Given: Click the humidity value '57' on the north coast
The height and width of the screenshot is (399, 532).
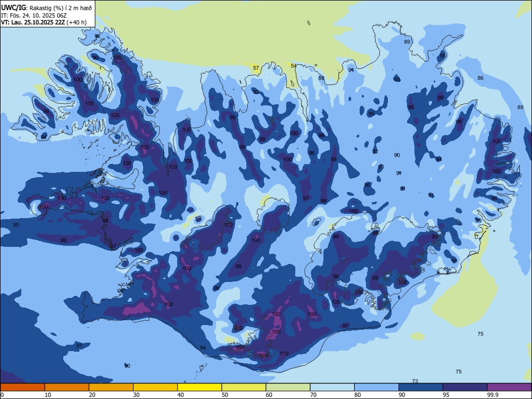Looking at the screenshot, I should (x=256, y=68).
